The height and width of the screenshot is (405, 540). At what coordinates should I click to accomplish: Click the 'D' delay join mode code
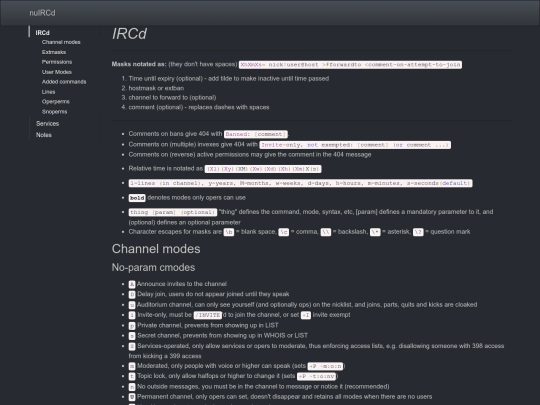pyautogui.click(x=132, y=294)
